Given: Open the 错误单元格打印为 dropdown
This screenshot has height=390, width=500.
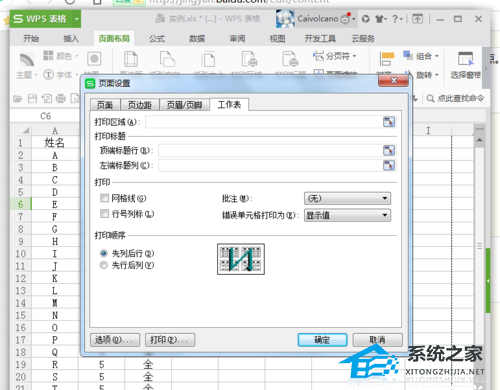Looking at the screenshot, I should tap(347, 215).
